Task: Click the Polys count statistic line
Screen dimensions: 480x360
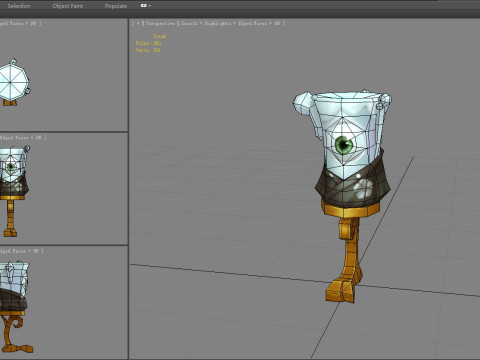Action: [x=148, y=43]
